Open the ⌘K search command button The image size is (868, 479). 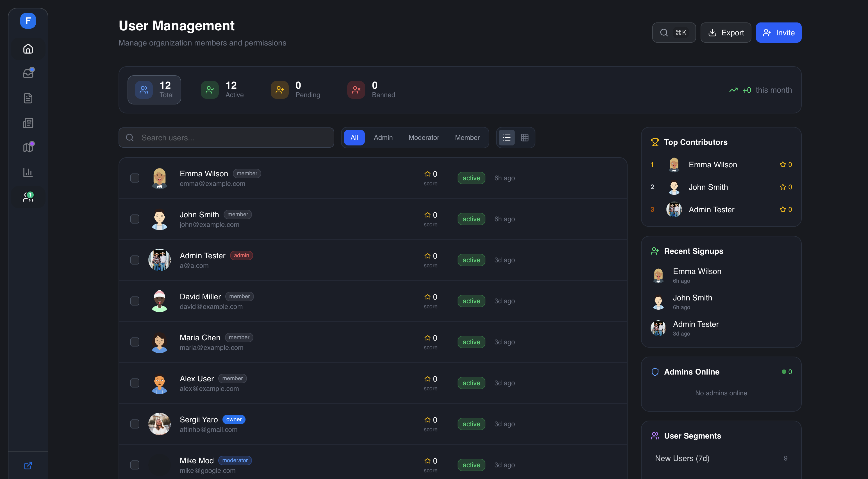[x=674, y=33]
